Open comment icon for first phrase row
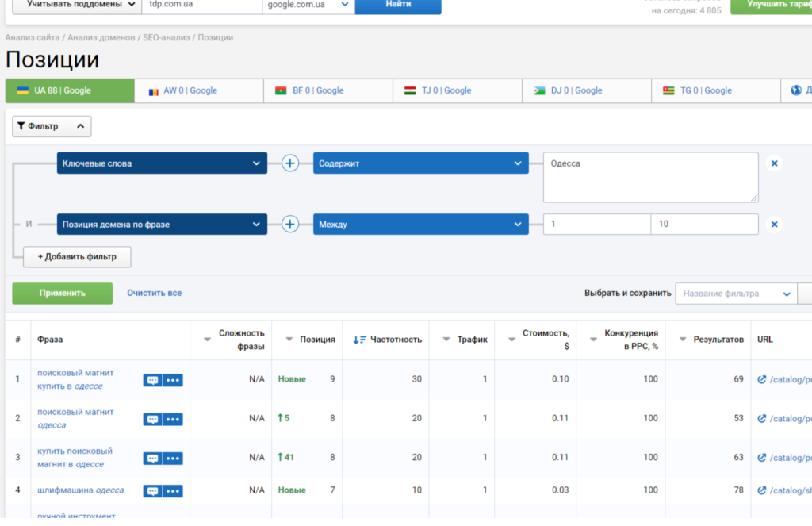Image resolution: width=812 pixels, height=526 pixels. click(x=152, y=380)
